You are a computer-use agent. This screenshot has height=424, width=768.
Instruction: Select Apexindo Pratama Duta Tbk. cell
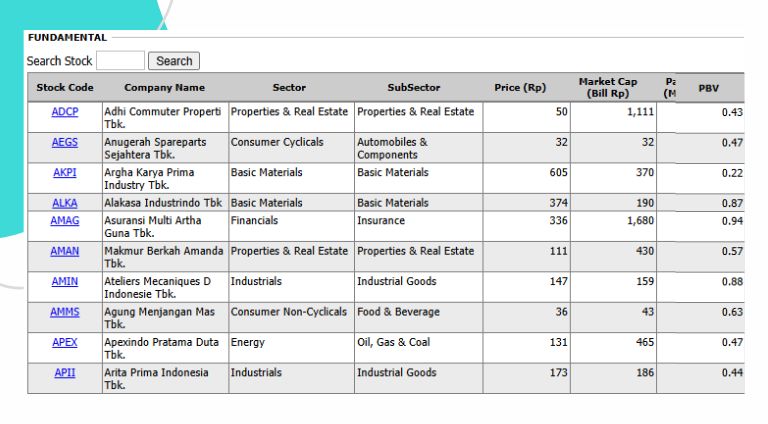coord(165,348)
